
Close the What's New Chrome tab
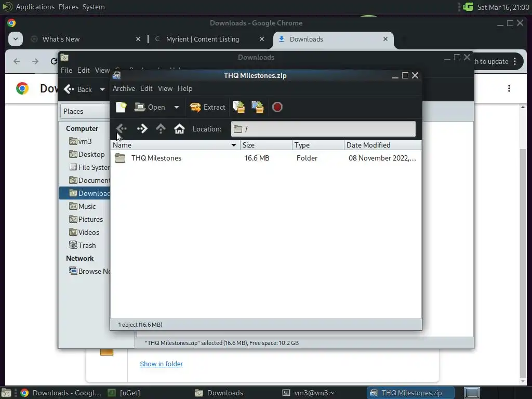pos(138,39)
